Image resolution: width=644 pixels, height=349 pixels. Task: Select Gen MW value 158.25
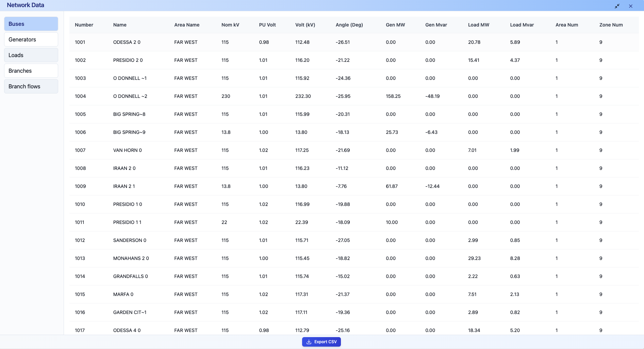[x=393, y=96]
